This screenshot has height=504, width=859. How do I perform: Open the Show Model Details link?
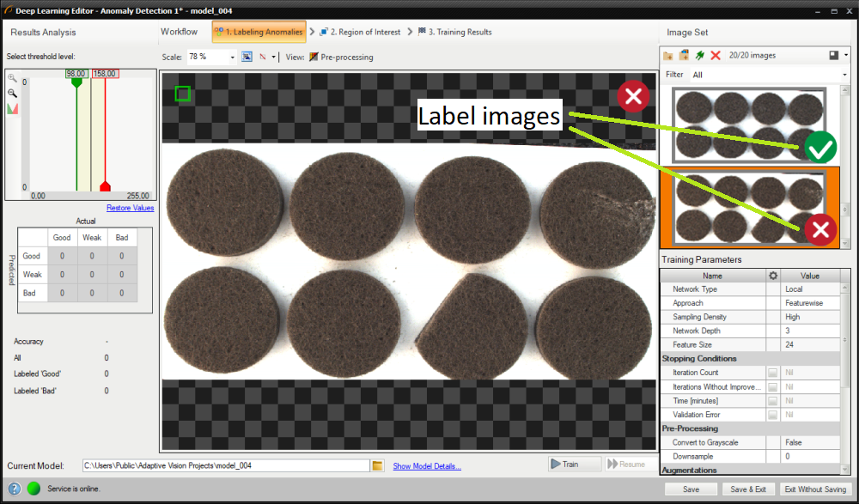pyautogui.click(x=427, y=466)
